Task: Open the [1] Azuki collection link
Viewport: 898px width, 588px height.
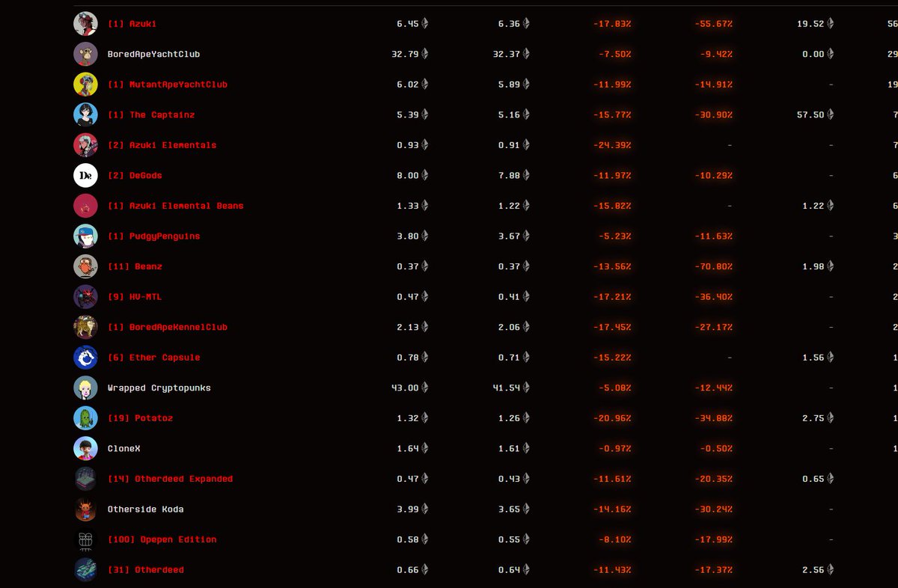Action: 132,24
